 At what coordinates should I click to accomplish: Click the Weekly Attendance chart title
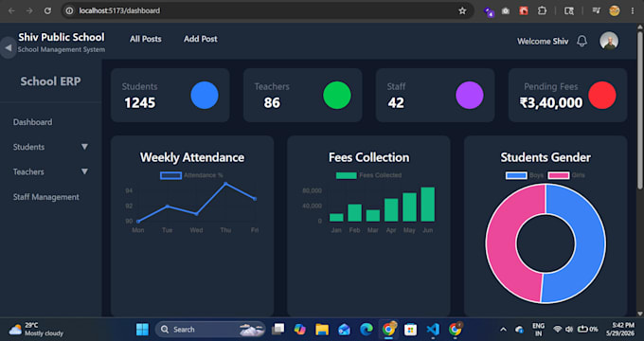(192, 157)
